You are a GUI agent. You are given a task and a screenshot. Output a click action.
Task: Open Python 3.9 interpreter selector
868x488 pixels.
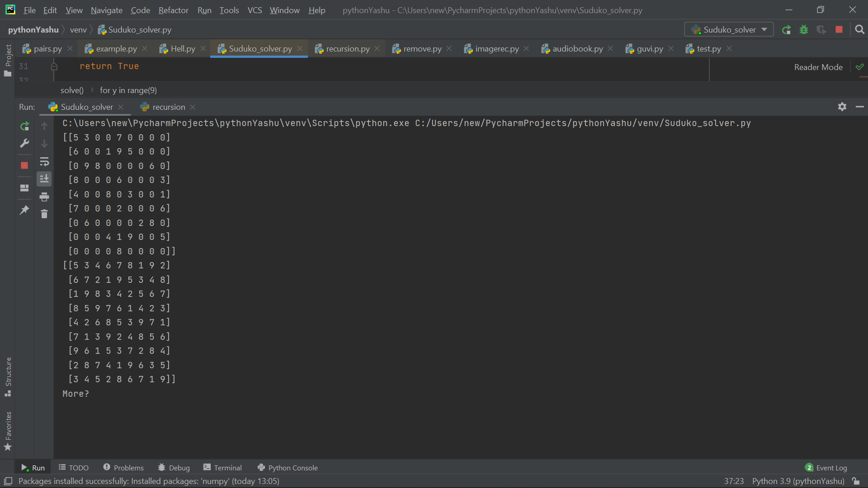pyautogui.click(x=798, y=481)
